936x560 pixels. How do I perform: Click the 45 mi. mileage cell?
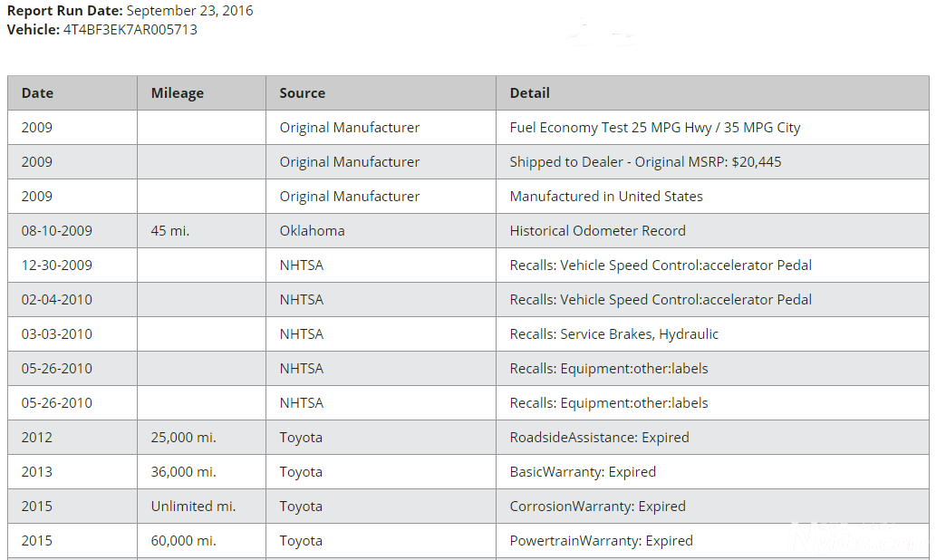169,231
